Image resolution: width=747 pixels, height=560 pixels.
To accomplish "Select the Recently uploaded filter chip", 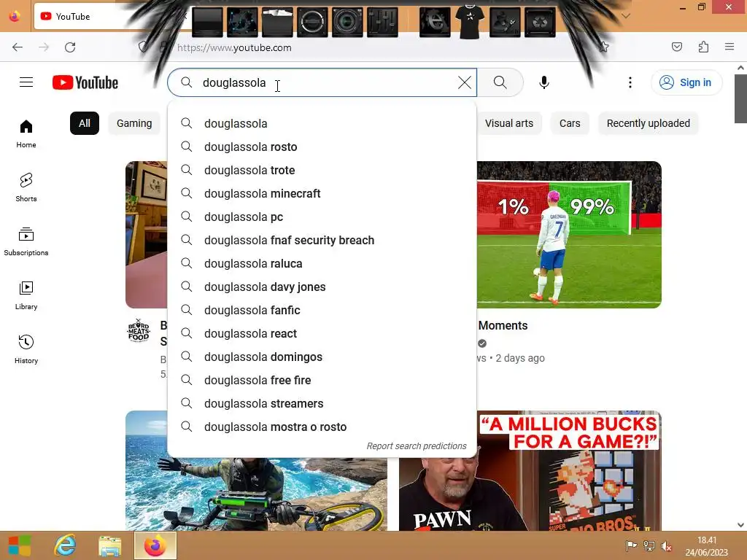I will pyautogui.click(x=649, y=123).
